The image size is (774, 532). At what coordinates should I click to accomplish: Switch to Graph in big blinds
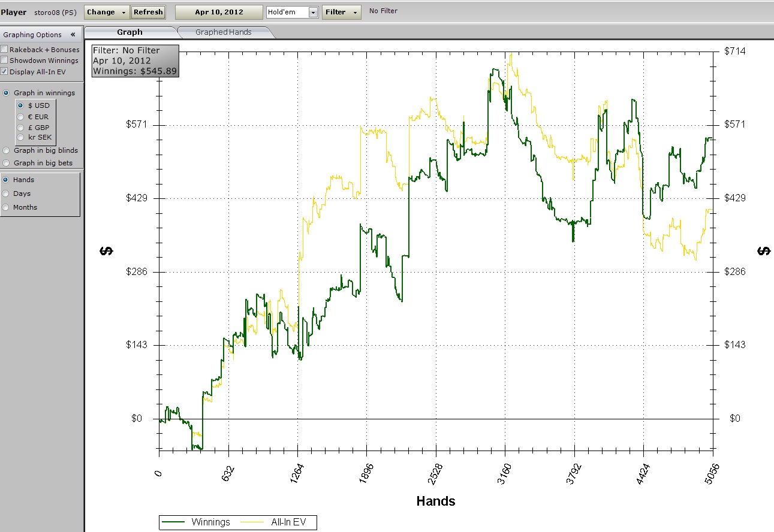pyautogui.click(x=7, y=151)
